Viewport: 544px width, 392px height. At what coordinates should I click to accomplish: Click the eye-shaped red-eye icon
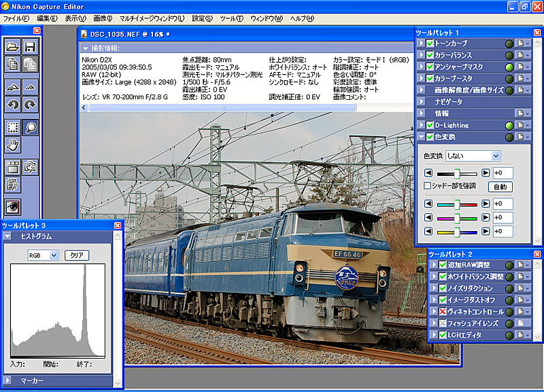(x=13, y=207)
